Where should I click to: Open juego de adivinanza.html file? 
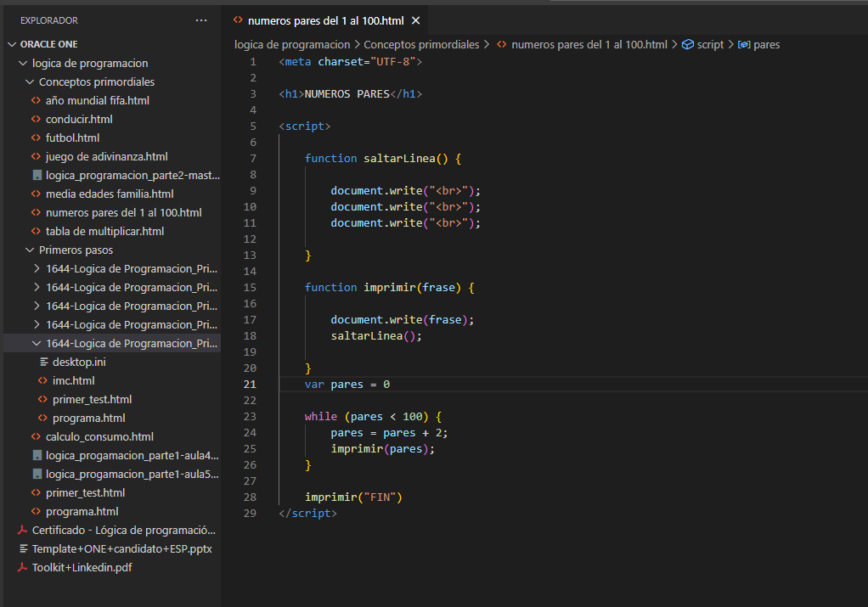click(106, 156)
